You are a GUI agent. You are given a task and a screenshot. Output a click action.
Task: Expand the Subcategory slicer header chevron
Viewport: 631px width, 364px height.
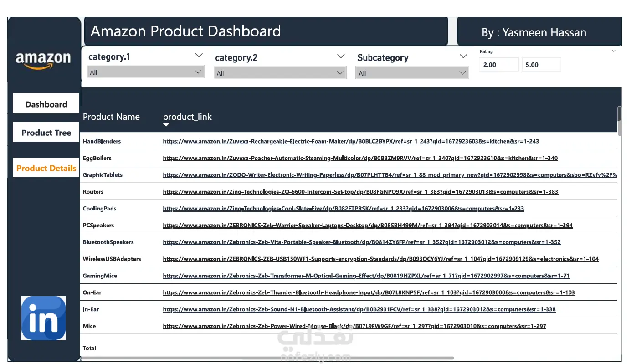tap(463, 56)
